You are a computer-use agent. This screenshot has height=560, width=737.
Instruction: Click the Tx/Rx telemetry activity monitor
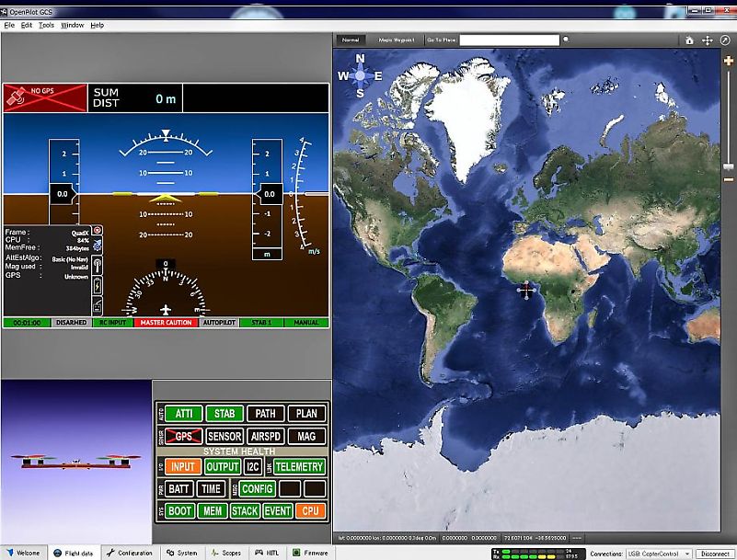538,554
